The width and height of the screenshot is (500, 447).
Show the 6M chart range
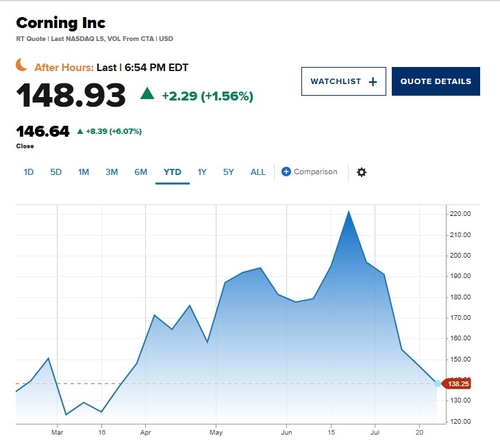(x=141, y=172)
